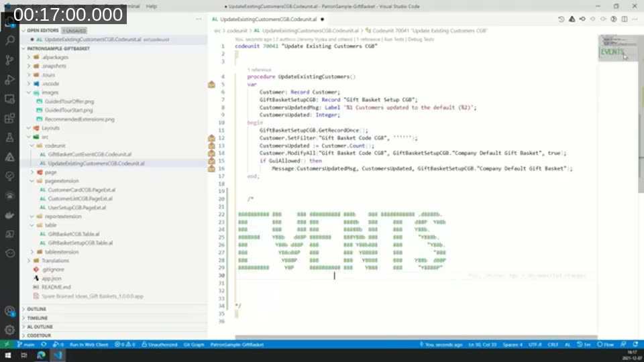Open Task View on the taskbar
This screenshot has width=644, height=362.
(24, 355)
